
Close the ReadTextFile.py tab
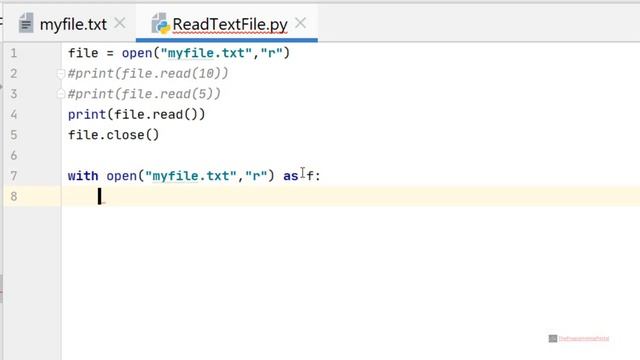coord(300,23)
